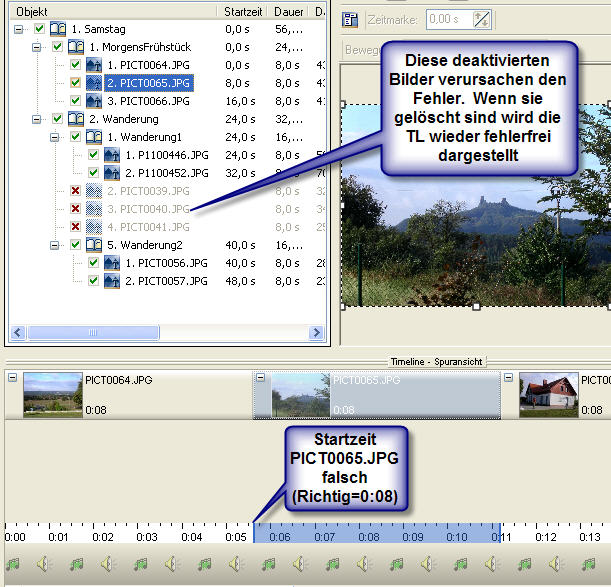
Task: Click the Startzeit column header
Action: point(245,11)
